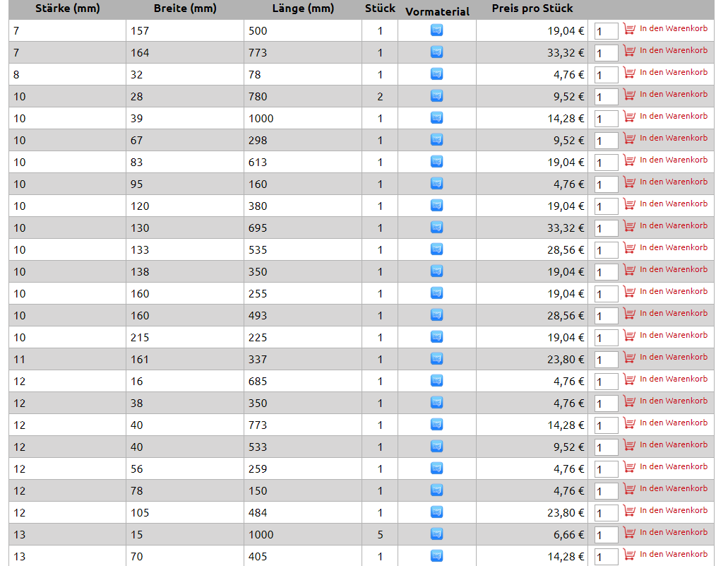Click 'In den Warenkorb' for the 67 x 298 row

point(674,138)
